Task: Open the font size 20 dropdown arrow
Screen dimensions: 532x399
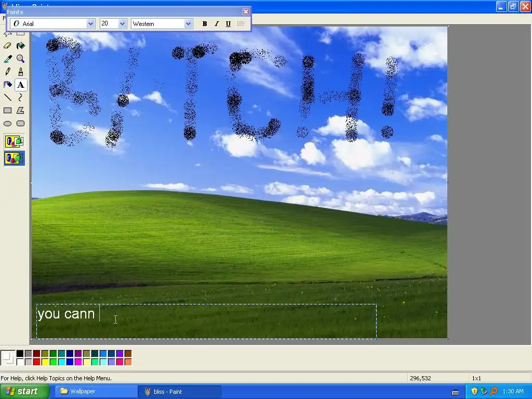Action: click(x=123, y=24)
